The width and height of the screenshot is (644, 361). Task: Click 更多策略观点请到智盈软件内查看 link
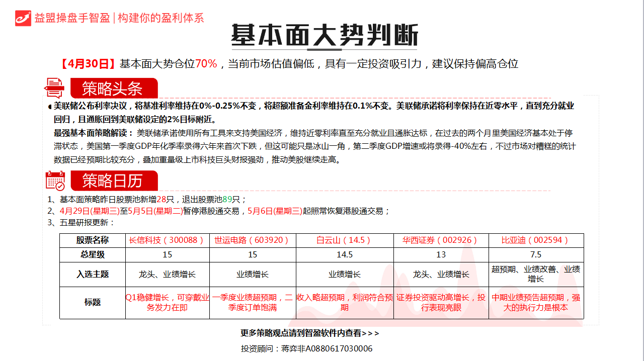[310, 333]
